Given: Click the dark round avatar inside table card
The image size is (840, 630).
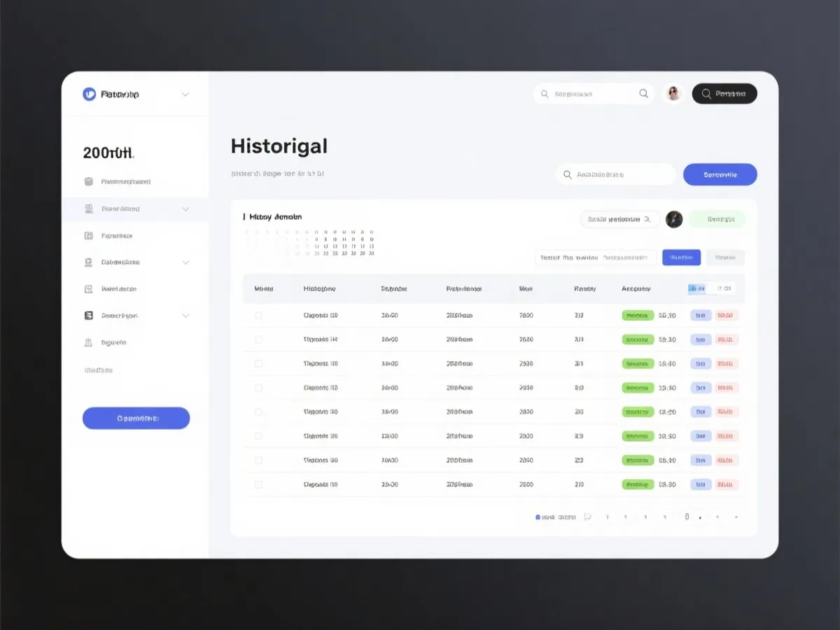Looking at the screenshot, I should (x=673, y=220).
